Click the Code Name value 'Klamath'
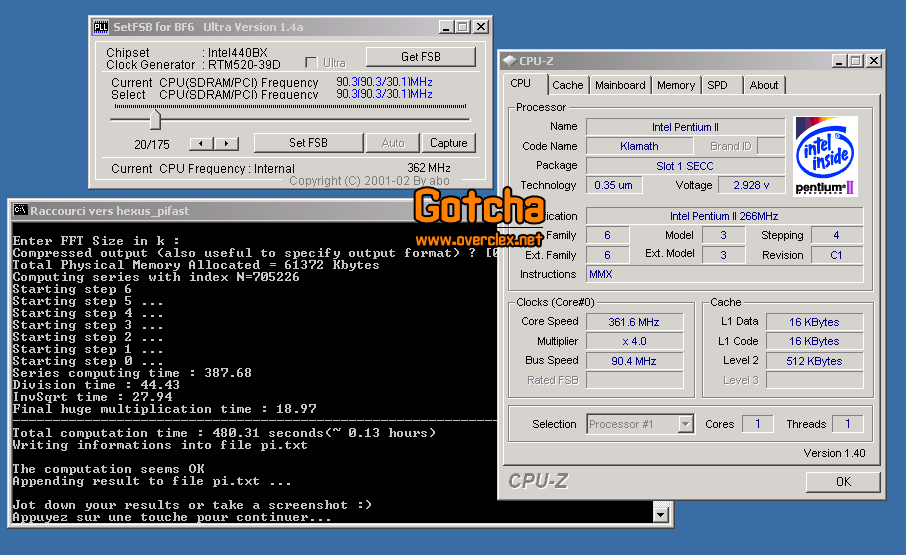This screenshot has height=555, width=906. tap(639, 146)
